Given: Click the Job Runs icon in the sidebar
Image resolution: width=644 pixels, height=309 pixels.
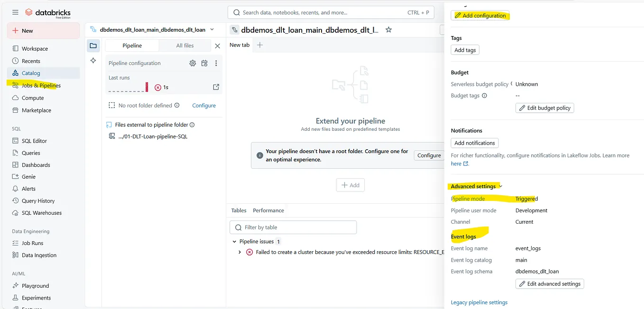Looking at the screenshot, I should click(x=15, y=243).
